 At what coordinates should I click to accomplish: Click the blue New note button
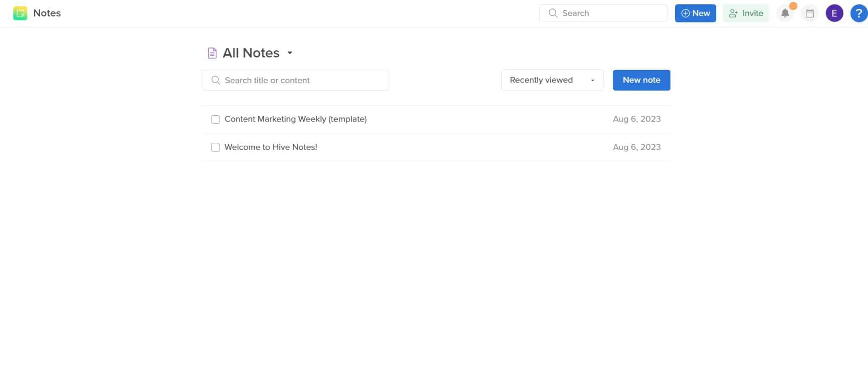(641, 80)
